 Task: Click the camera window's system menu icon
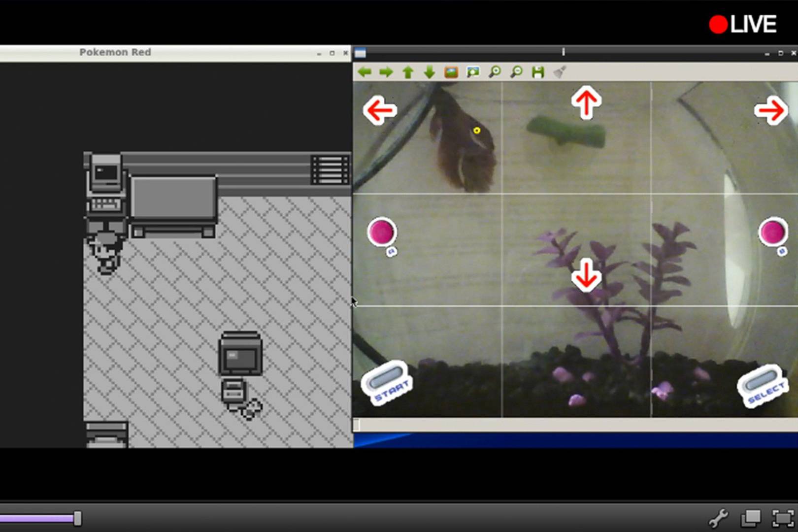[360, 53]
